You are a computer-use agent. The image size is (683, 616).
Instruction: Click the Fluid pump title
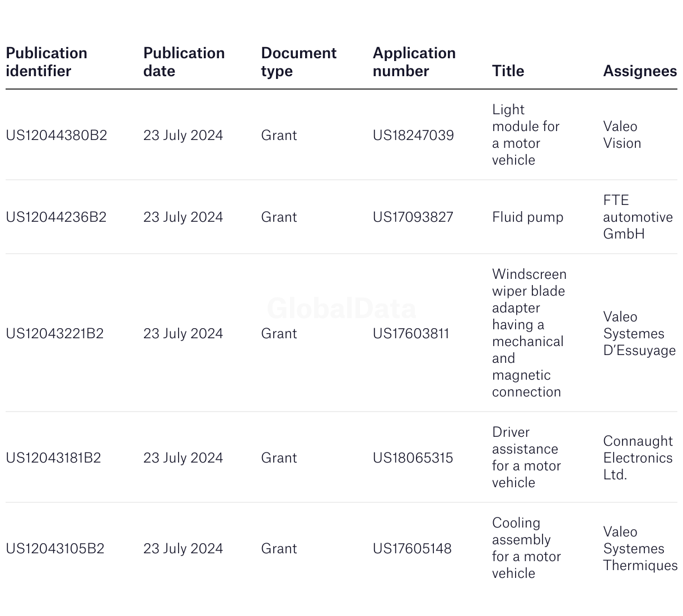tap(527, 217)
